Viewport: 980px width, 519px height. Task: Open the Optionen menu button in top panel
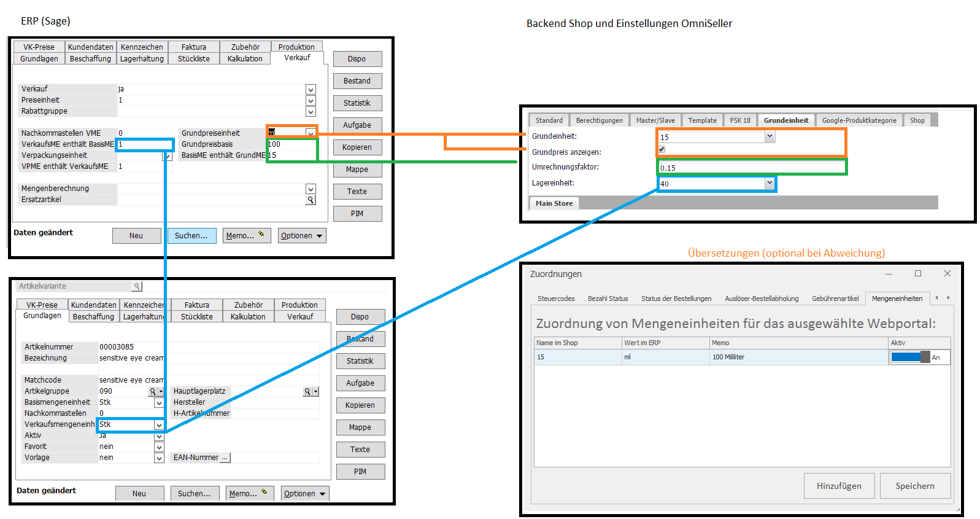[302, 236]
